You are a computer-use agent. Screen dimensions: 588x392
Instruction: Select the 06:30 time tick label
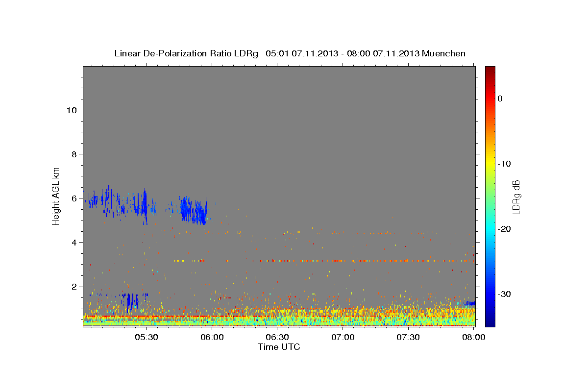(x=277, y=337)
